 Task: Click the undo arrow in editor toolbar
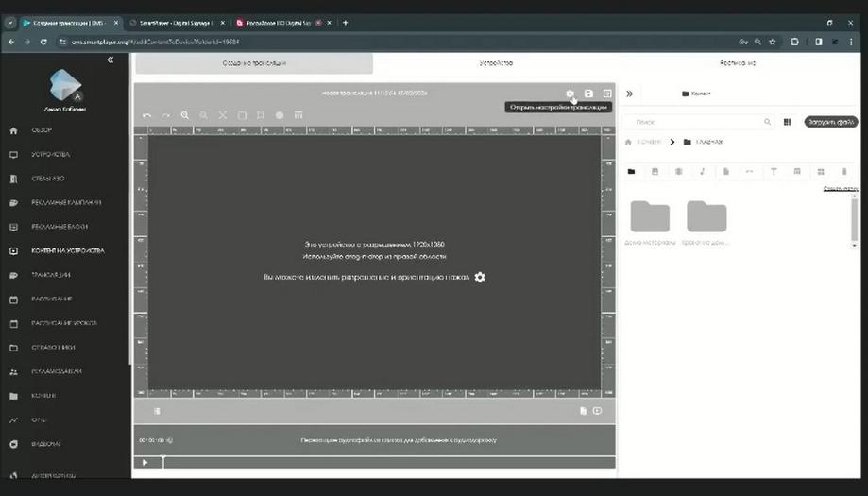pos(146,115)
